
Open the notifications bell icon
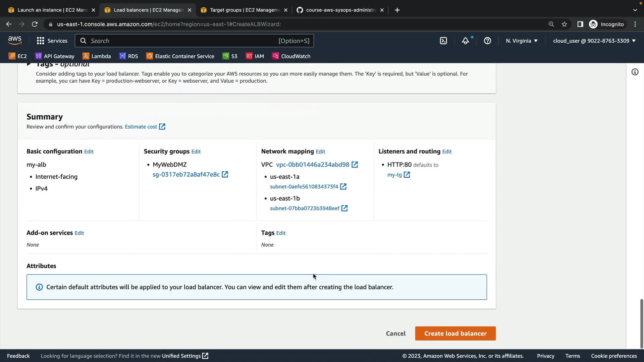pyautogui.click(x=465, y=41)
